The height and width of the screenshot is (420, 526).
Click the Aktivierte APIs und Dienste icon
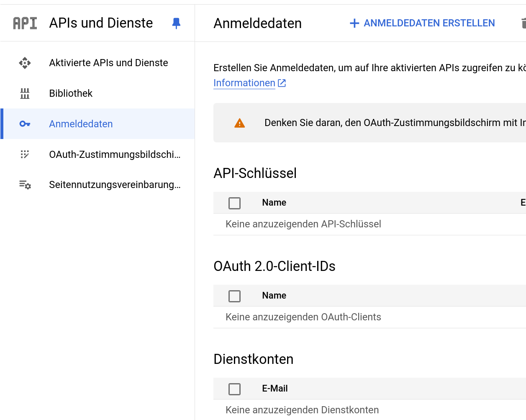tap(25, 63)
